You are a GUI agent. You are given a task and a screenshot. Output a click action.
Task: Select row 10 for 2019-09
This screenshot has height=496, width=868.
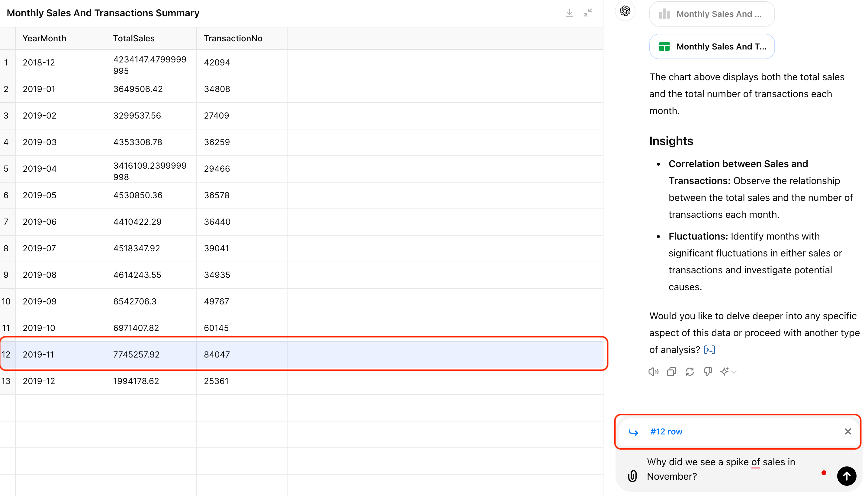tap(6, 301)
